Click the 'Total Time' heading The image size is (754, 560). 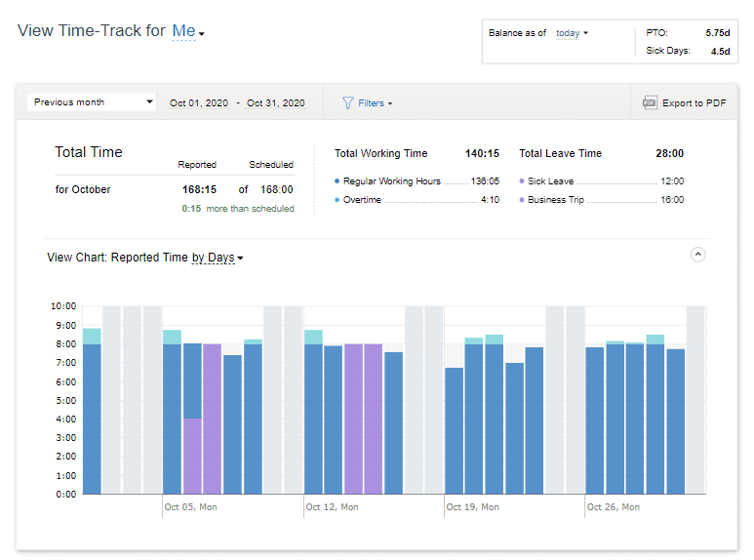[89, 152]
